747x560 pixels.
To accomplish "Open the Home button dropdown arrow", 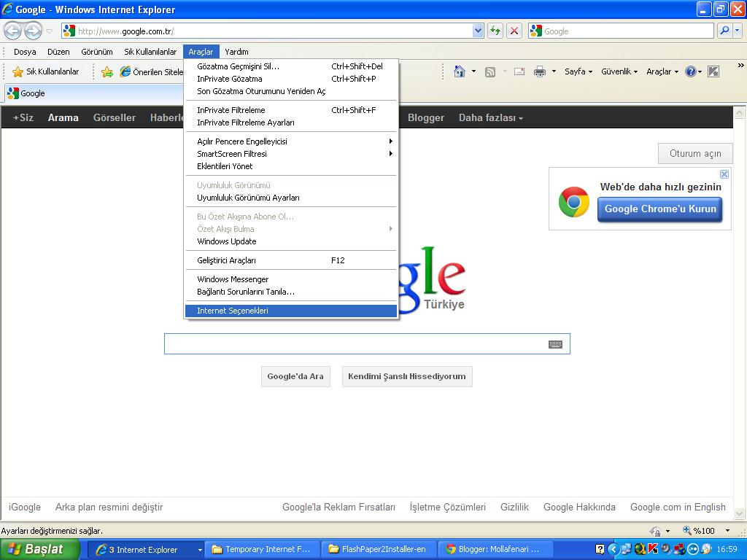I will 473,71.
